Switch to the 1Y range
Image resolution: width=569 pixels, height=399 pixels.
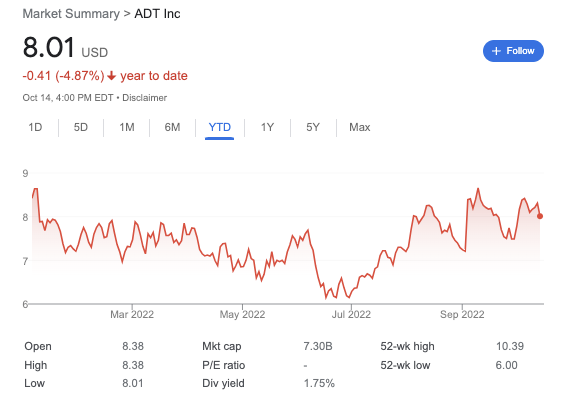267,127
